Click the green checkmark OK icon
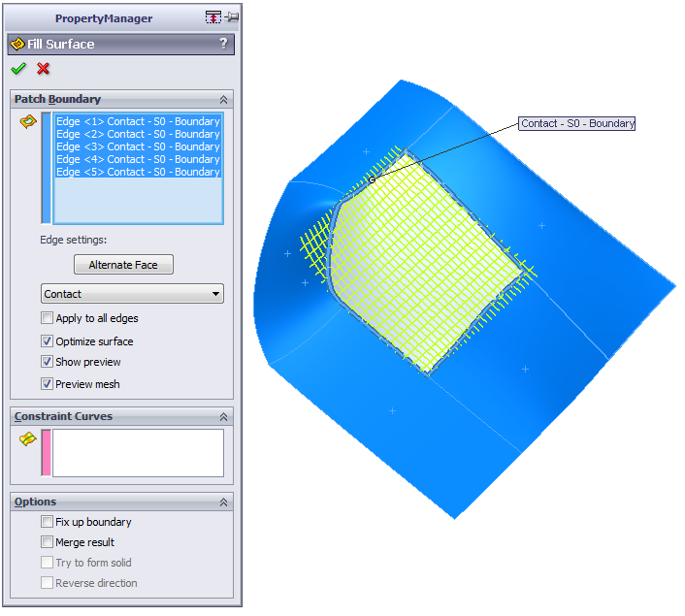685x616 pixels. coord(18,69)
